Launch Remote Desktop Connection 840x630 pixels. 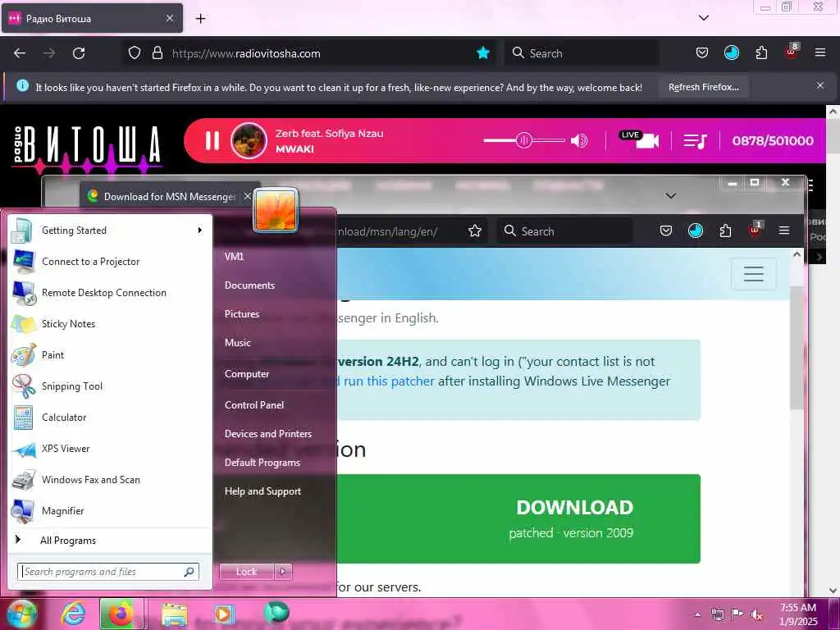111,293
